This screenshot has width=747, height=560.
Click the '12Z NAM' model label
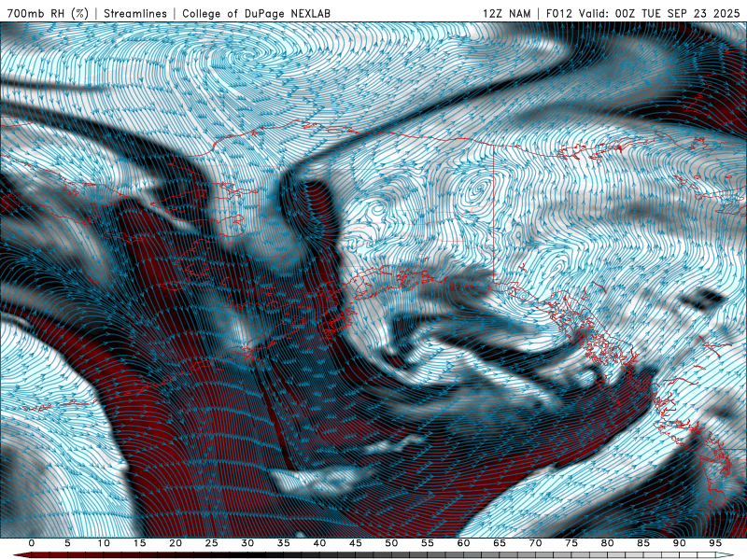[x=507, y=13]
